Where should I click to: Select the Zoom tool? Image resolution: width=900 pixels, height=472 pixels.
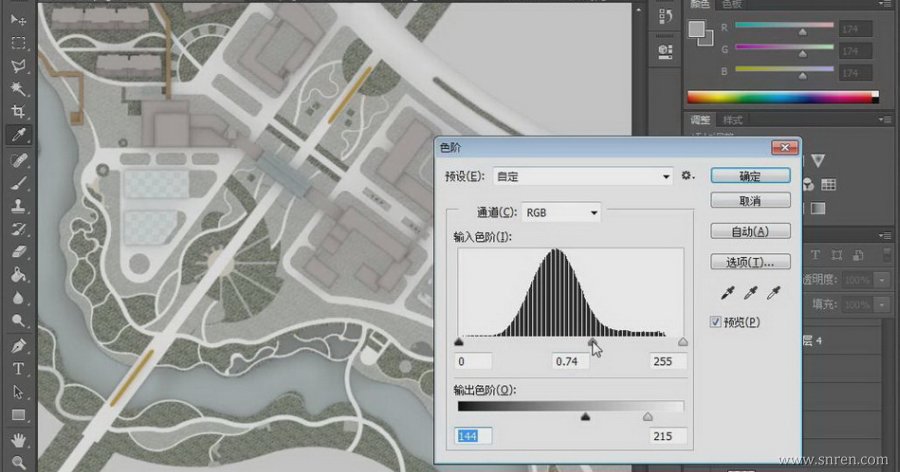(18, 462)
